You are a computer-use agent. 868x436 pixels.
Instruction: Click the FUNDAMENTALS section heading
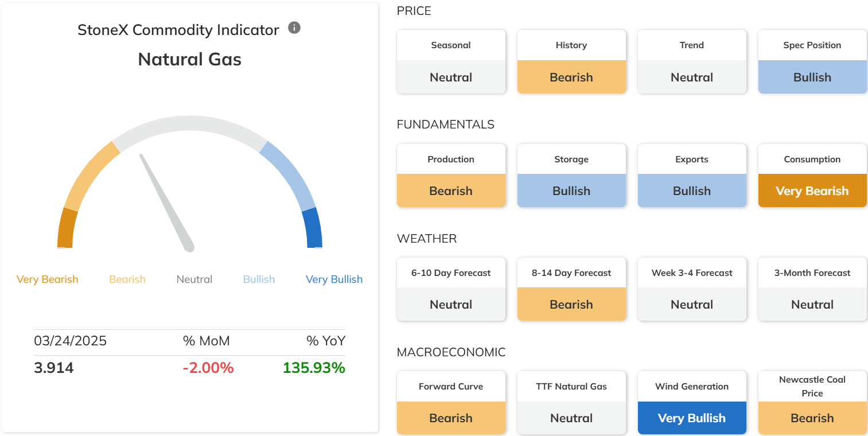point(446,124)
